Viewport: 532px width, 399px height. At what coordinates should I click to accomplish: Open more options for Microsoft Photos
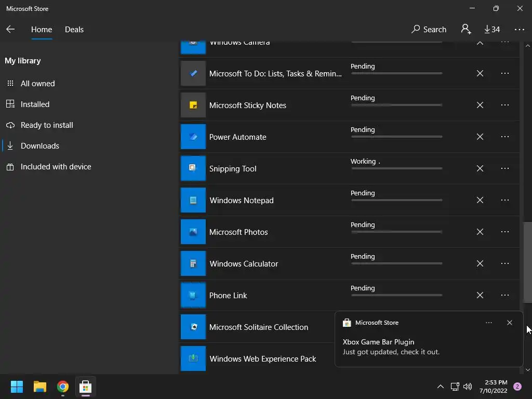click(x=505, y=232)
